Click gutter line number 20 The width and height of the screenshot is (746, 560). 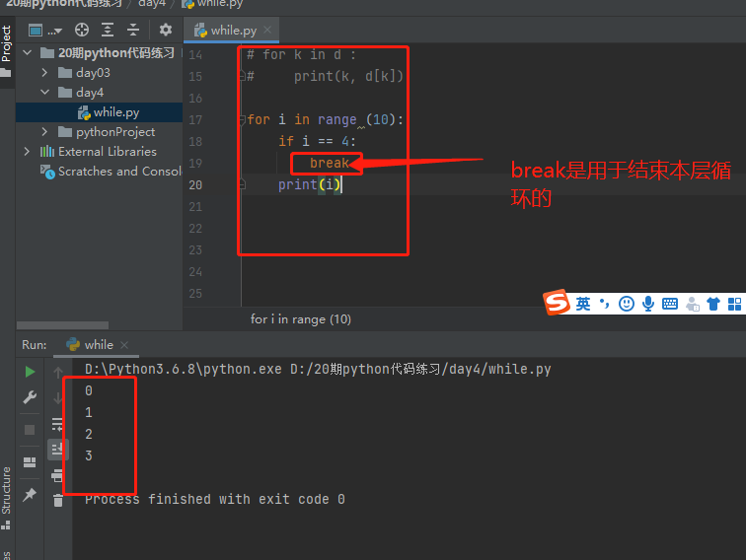pyautogui.click(x=195, y=185)
